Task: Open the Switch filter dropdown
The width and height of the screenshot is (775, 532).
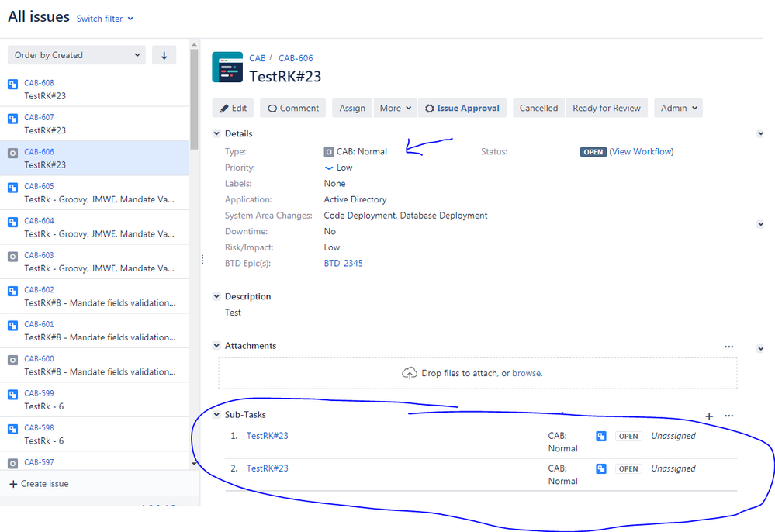Action: coord(105,19)
